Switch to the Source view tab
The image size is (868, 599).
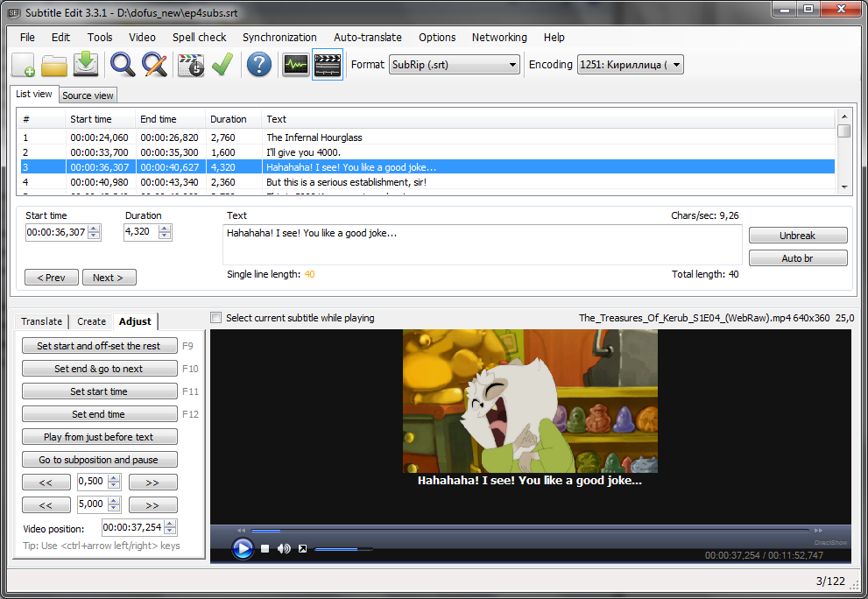click(88, 95)
